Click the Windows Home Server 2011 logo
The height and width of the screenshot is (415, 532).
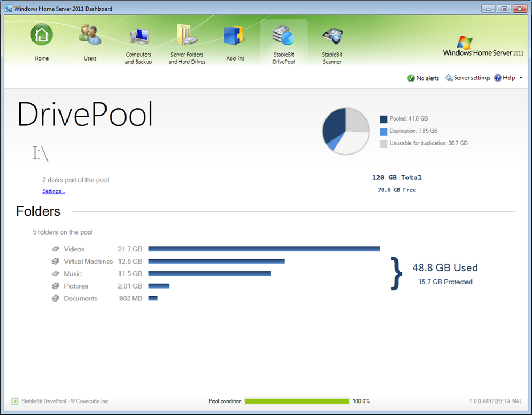pyautogui.click(x=483, y=46)
